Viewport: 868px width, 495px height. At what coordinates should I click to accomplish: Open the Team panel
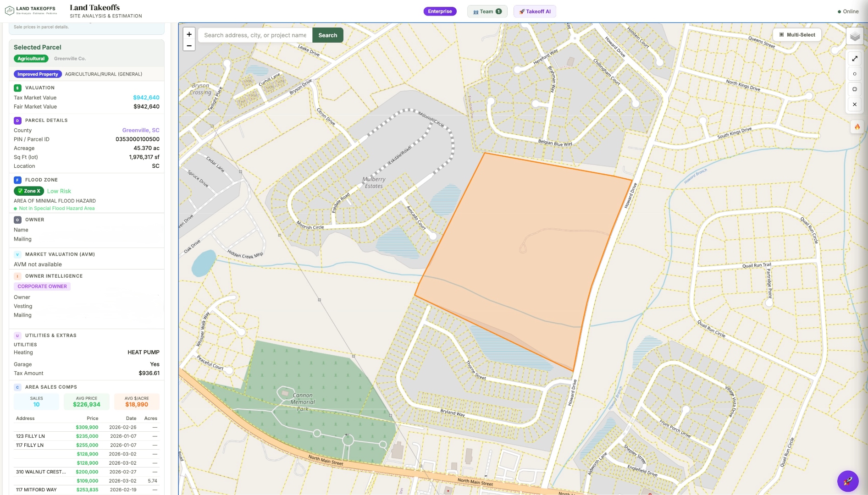[x=487, y=11]
